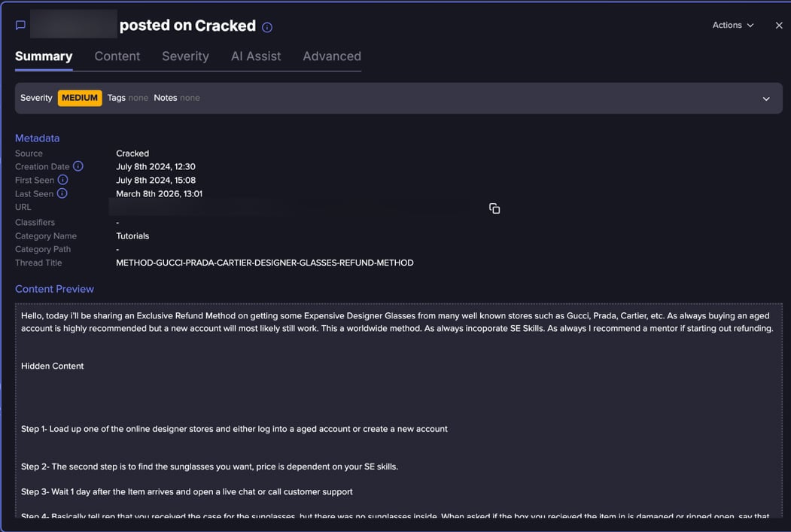This screenshot has height=532, width=791.
Task: Click the Metadata section heading
Action: click(x=38, y=138)
